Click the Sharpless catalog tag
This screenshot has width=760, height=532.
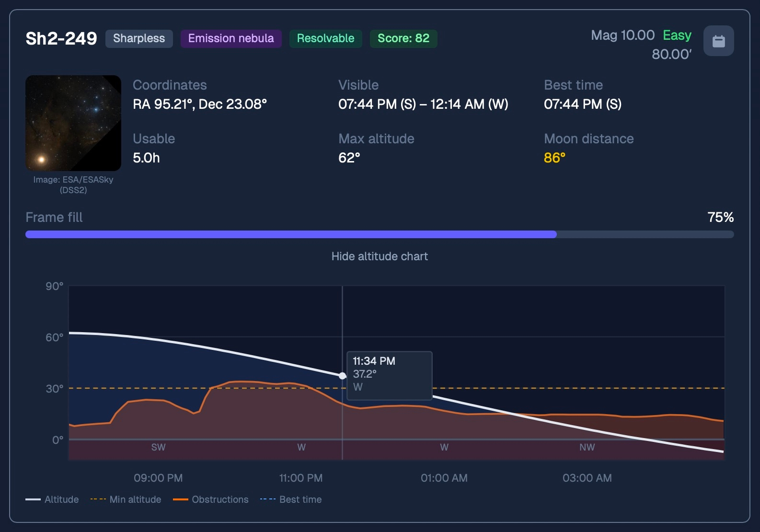coord(139,38)
